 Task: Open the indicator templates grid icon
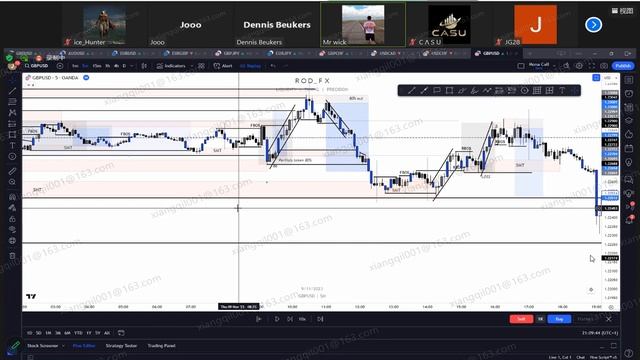(x=201, y=66)
